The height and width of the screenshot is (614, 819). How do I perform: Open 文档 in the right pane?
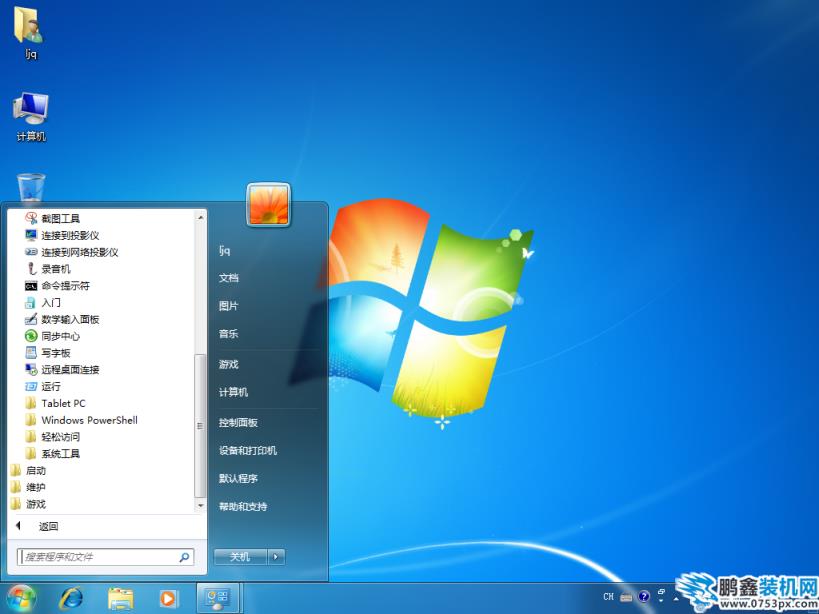[229, 278]
